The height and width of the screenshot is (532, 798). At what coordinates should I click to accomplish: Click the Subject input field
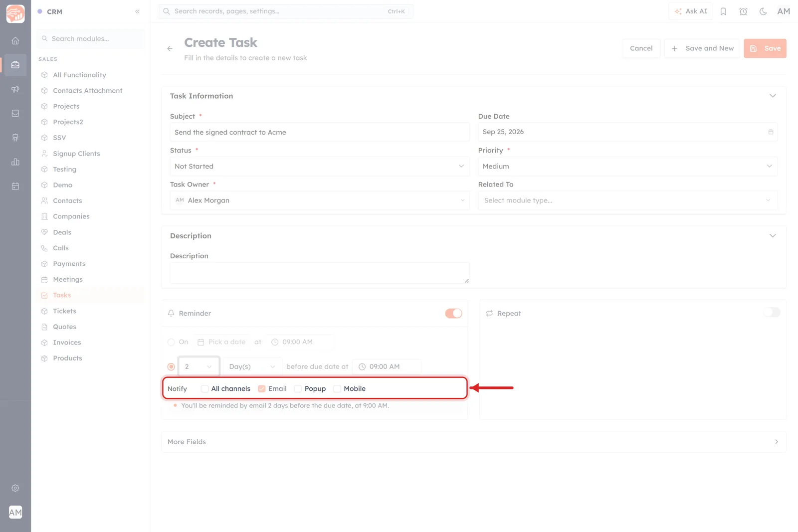click(320, 132)
